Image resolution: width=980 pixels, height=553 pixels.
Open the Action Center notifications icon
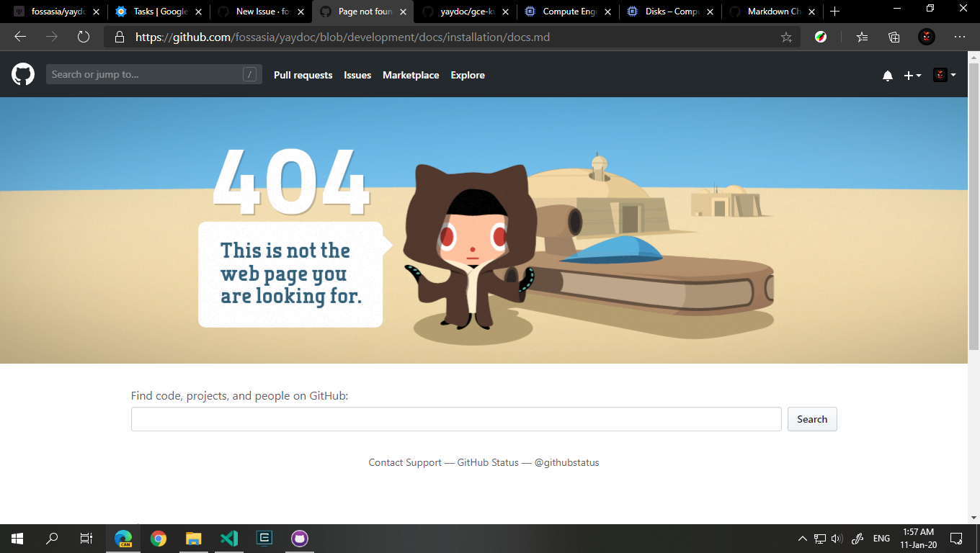[x=956, y=539]
